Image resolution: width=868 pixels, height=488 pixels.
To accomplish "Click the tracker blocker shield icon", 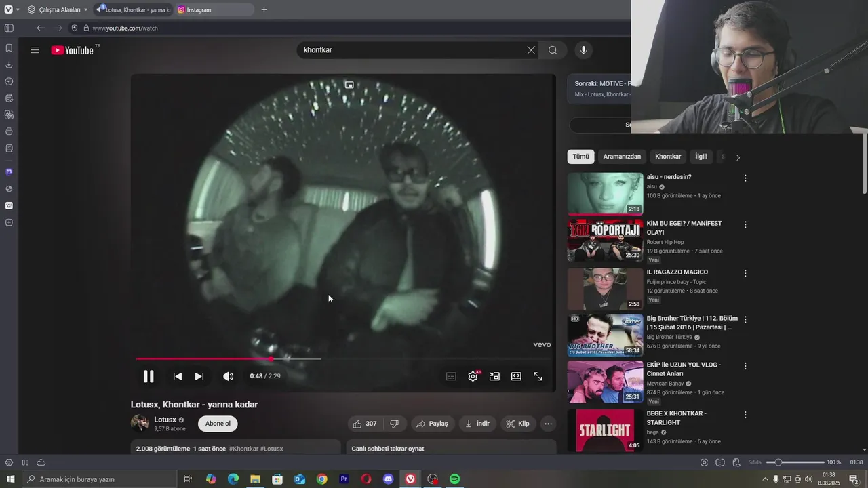I will (75, 28).
